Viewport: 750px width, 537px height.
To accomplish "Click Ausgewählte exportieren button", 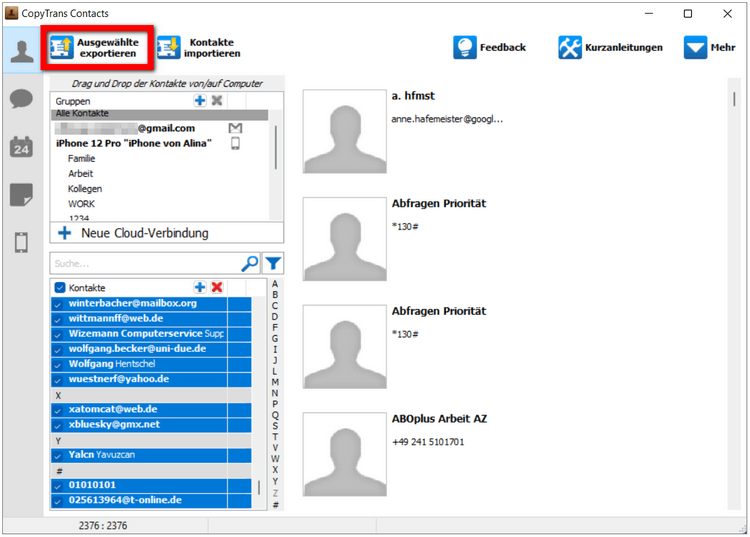I will [x=97, y=48].
